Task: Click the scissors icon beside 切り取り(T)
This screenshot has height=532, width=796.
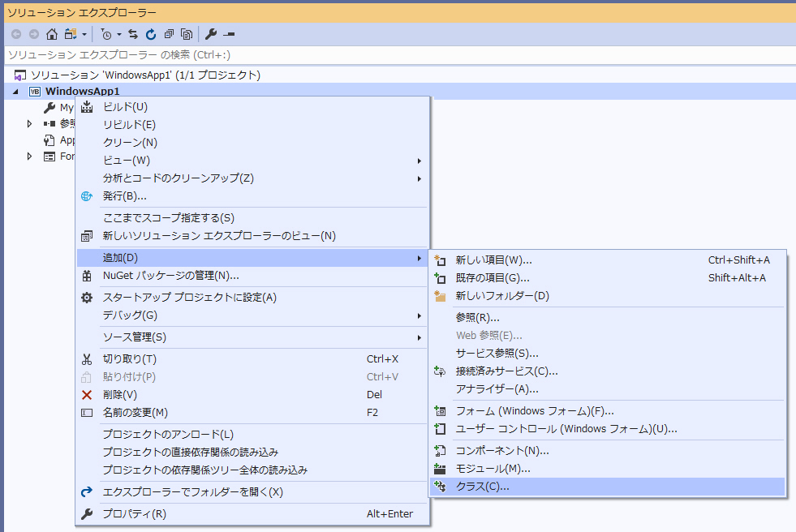Action: coord(87,359)
